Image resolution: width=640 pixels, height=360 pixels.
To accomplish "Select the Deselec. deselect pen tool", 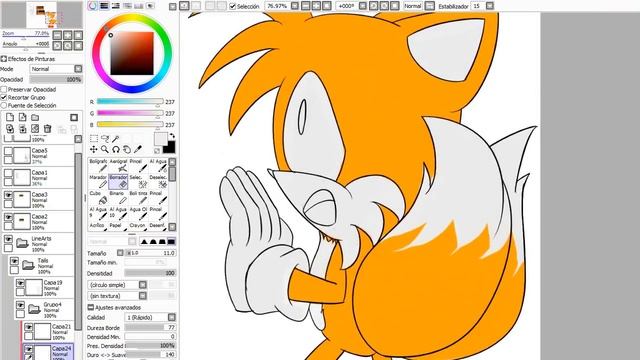I will [158, 181].
